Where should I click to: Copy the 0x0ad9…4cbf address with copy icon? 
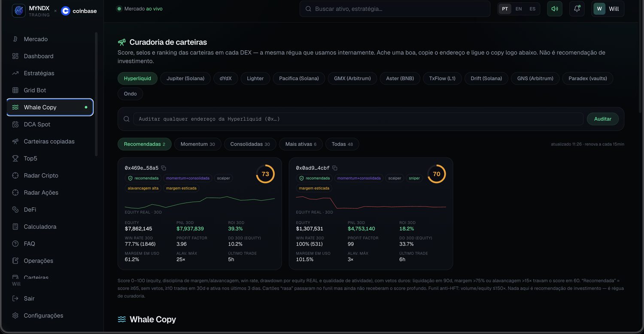pos(335,168)
